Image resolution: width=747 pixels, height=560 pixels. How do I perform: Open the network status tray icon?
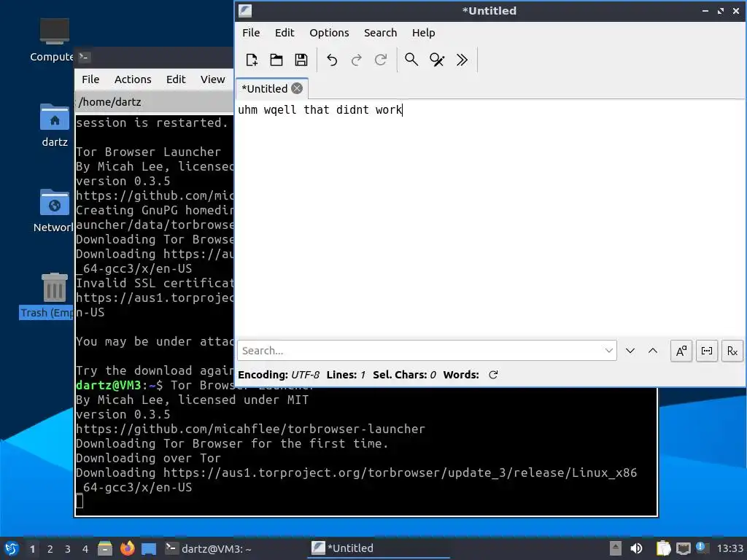click(683, 548)
